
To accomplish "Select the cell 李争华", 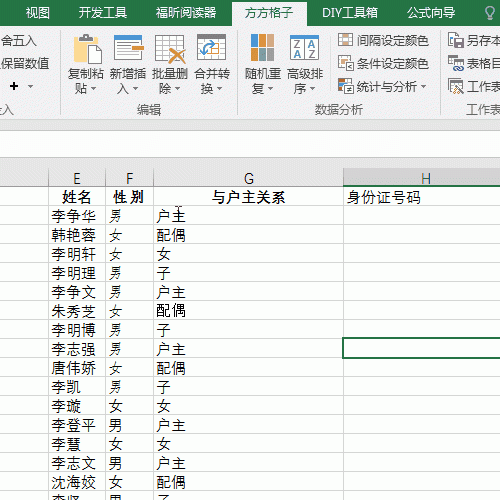I will coord(77,216).
